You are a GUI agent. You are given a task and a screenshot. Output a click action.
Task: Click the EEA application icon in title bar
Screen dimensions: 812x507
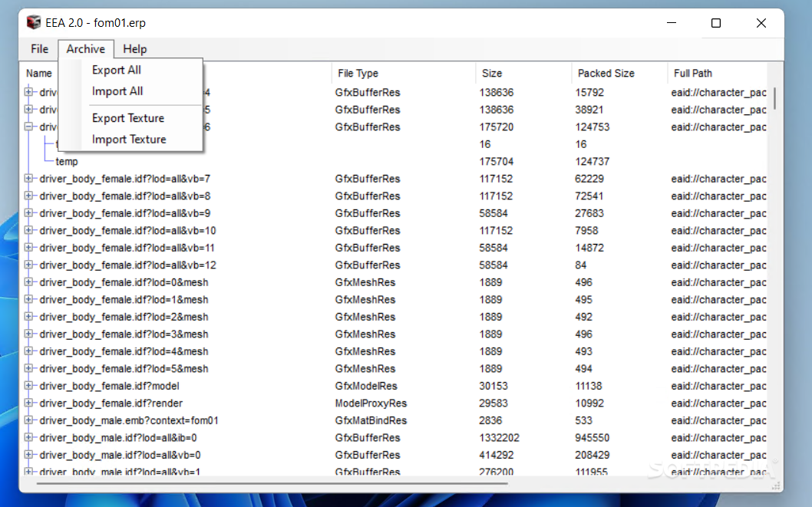(34, 23)
